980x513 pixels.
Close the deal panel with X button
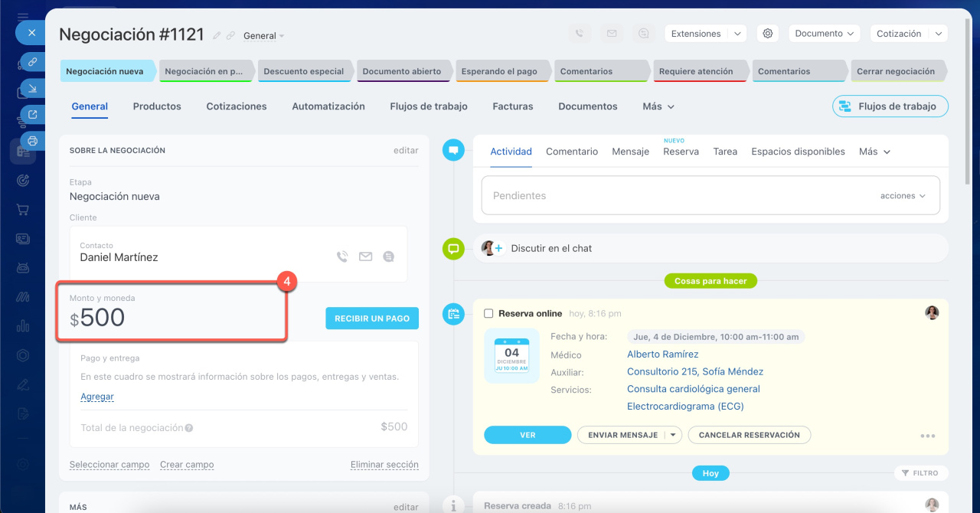pyautogui.click(x=31, y=34)
